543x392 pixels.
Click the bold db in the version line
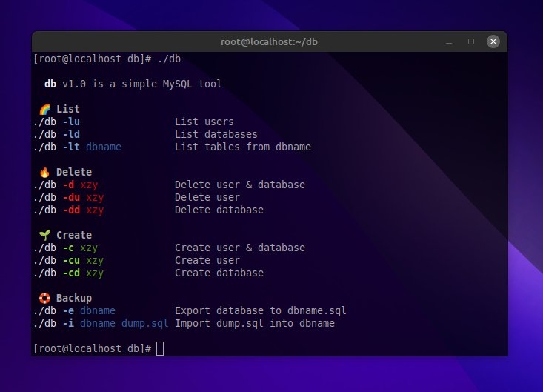[50, 84]
